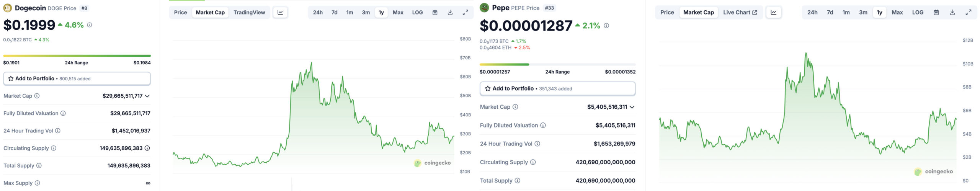
Task: Open calendar date picker on Pepe chart
Action: click(x=936, y=12)
